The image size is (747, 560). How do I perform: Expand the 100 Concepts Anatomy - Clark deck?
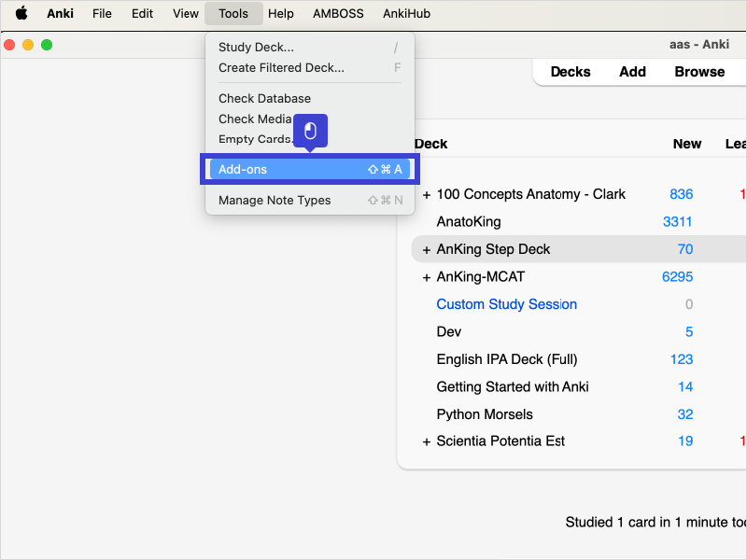(x=427, y=195)
